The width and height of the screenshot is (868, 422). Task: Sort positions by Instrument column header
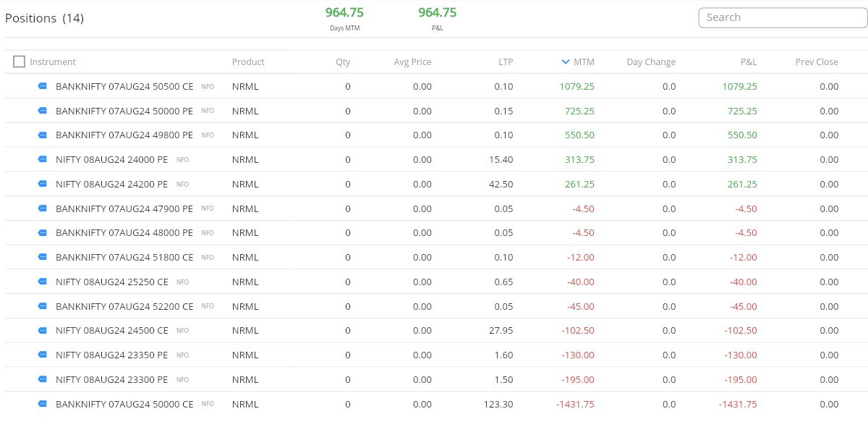[x=53, y=62]
